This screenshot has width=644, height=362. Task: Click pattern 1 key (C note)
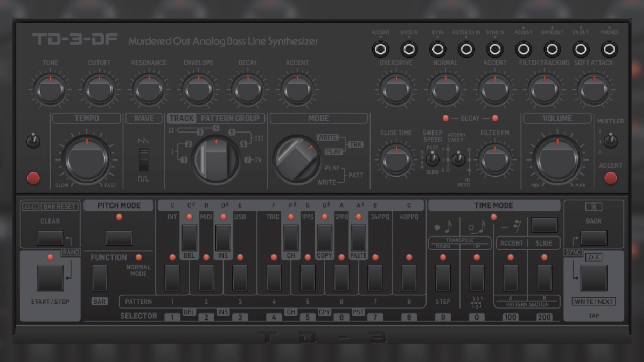click(x=172, y=278)
